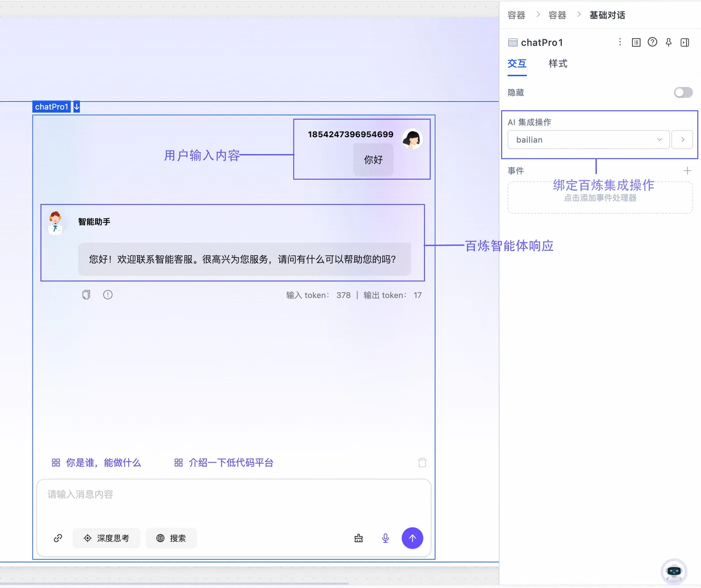Switch to the 样式 style tab

click(x=557, y=64)
